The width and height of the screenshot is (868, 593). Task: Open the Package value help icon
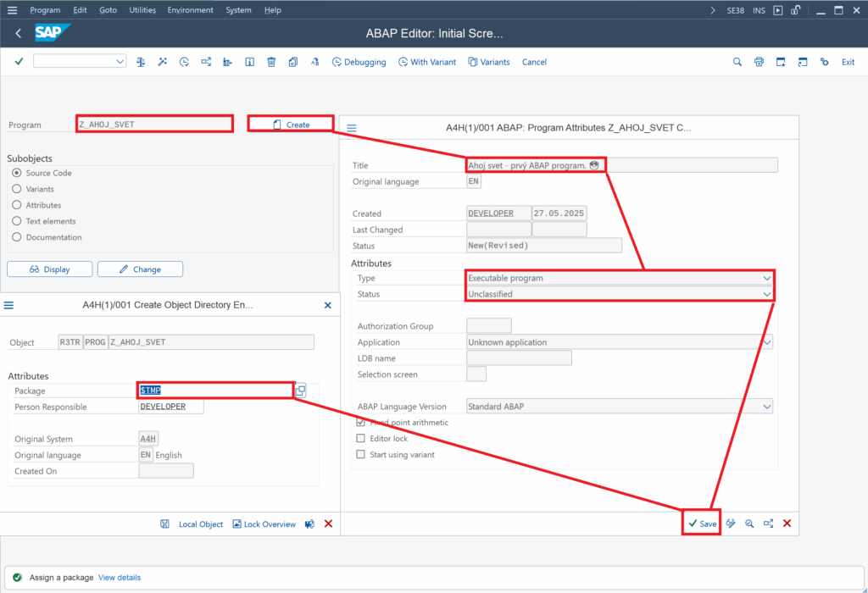click(301, 391)
